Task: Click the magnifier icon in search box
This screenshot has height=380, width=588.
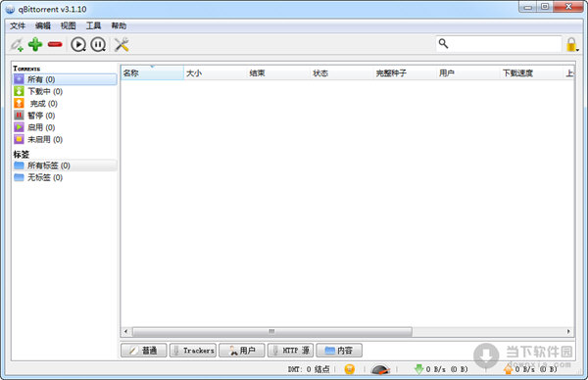Action: coord(443,43)
